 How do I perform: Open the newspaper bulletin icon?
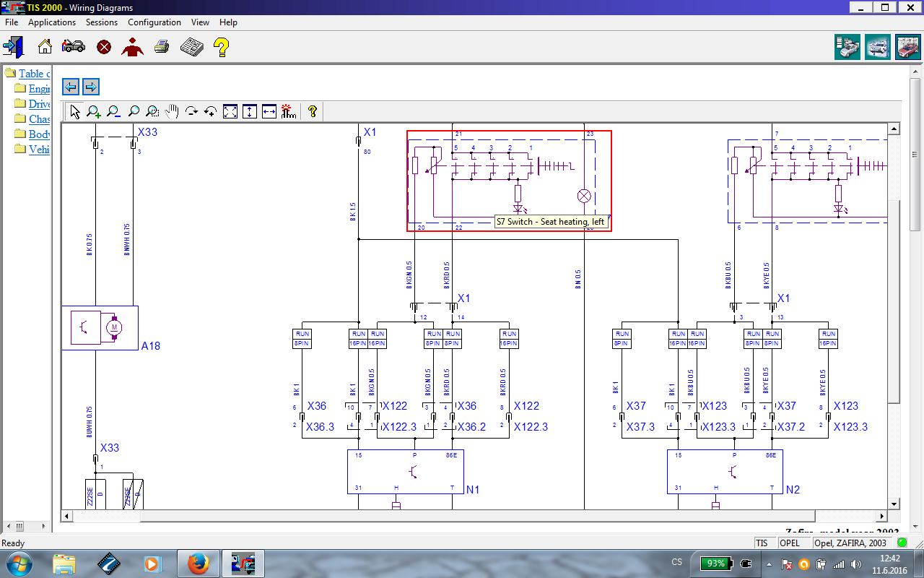click(x=191, y=47)
